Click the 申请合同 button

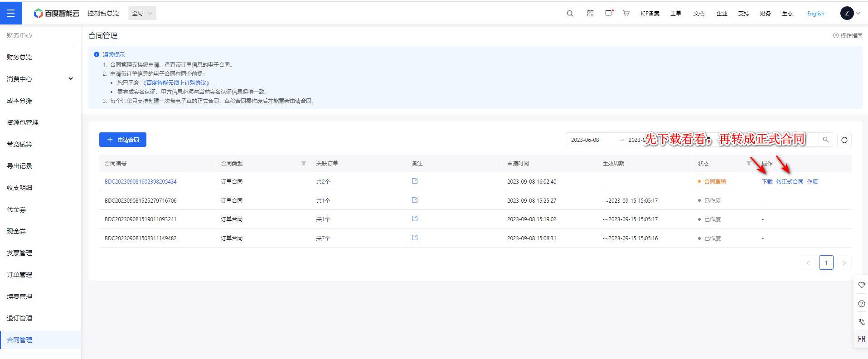click(x=123, y=140)
